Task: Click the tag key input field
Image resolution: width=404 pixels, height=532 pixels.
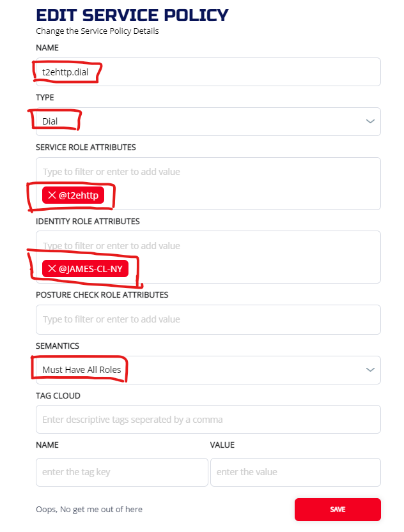Action: 122,472
